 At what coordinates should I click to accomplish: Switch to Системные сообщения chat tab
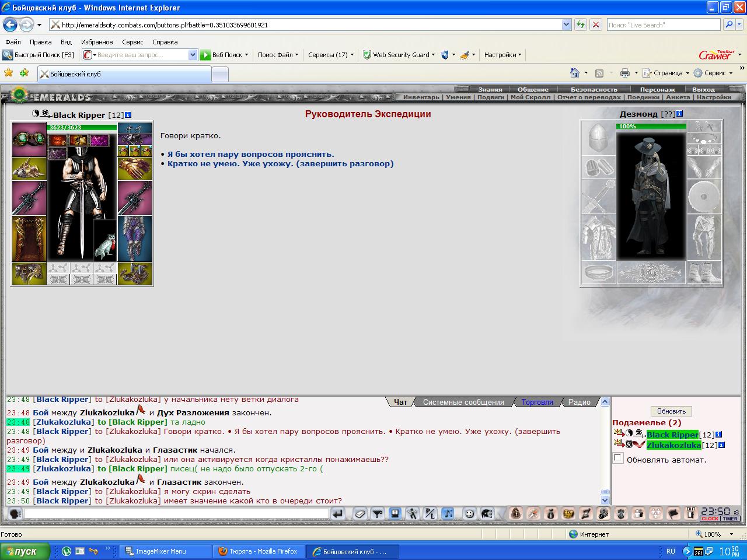463,402
